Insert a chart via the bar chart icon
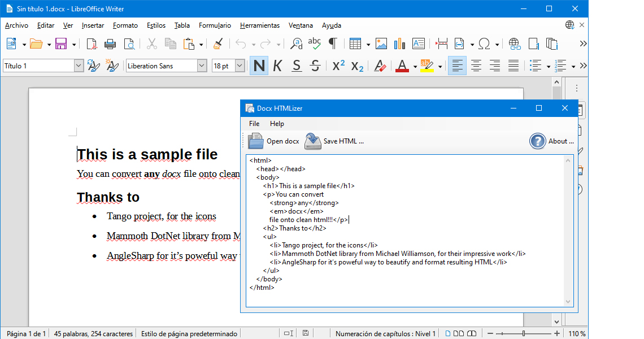 399,44
